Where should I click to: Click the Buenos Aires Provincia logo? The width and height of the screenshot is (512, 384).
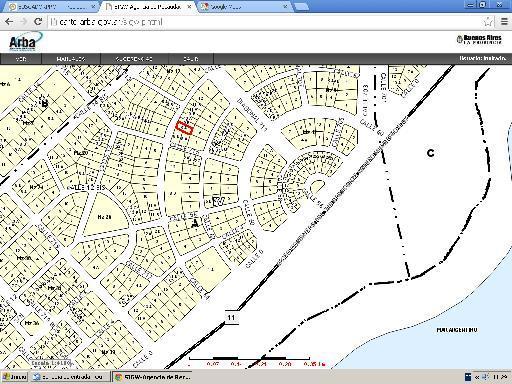tap(479, 40)
